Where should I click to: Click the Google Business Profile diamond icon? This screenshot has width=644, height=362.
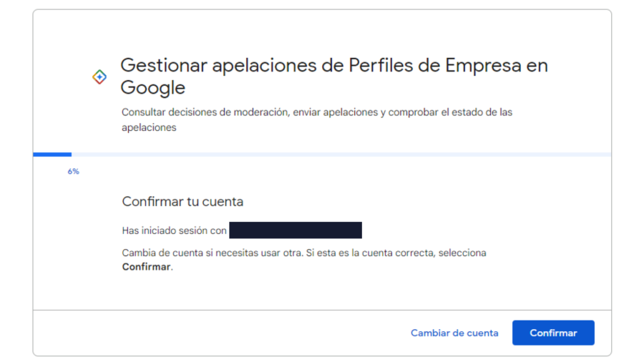tap(99, 77)
